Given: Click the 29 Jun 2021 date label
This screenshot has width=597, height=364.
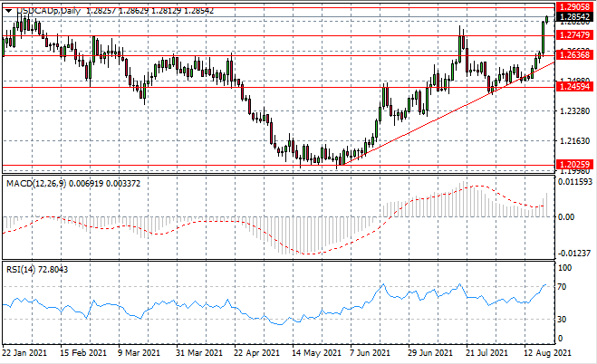Looking at the screenshot, I should point(428,351).
